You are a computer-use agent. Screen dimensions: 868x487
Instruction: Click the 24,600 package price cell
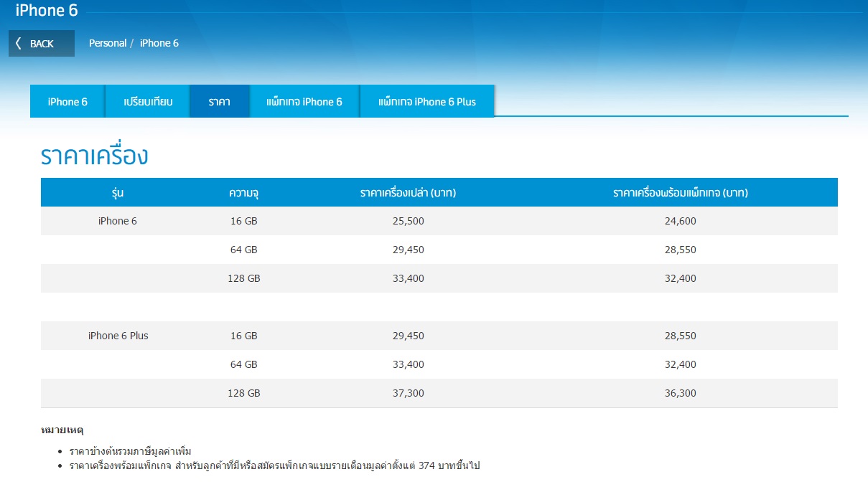[x=681, y=221]
